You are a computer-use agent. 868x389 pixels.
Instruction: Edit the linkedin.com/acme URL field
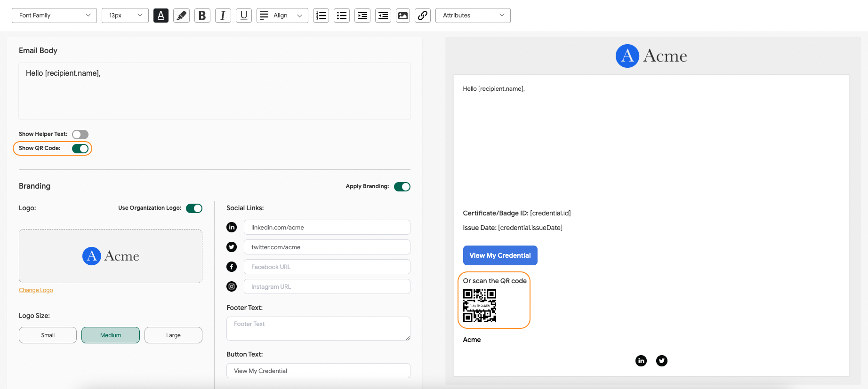(x=327, y=227)
